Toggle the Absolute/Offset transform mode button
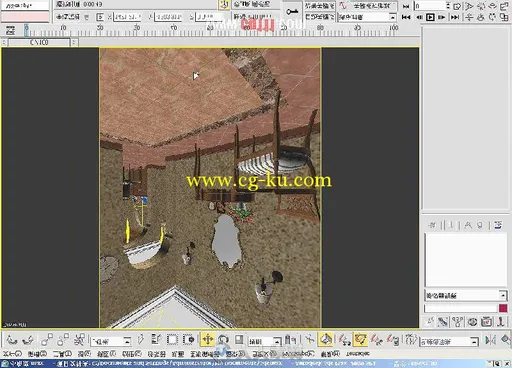 click(100, 17)
